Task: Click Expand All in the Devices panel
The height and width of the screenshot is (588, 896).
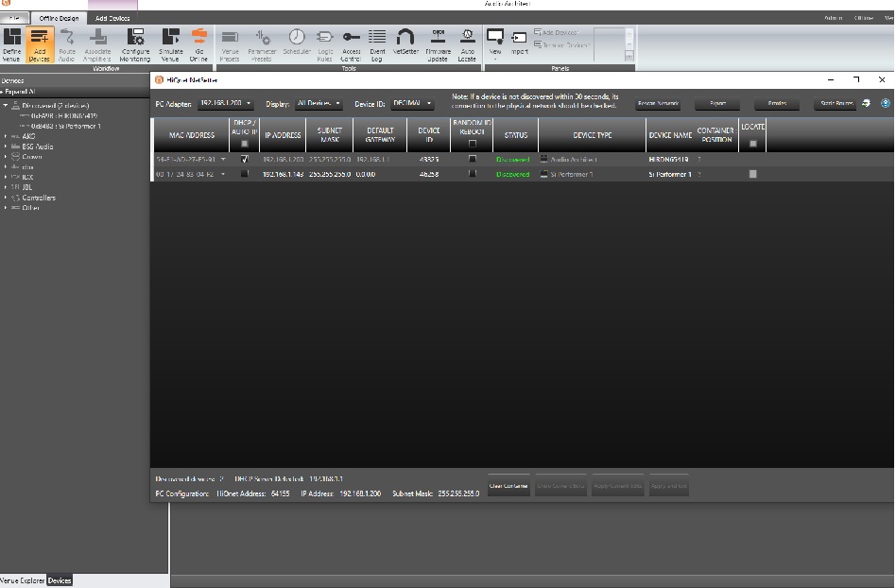Action: pos(18,92)
